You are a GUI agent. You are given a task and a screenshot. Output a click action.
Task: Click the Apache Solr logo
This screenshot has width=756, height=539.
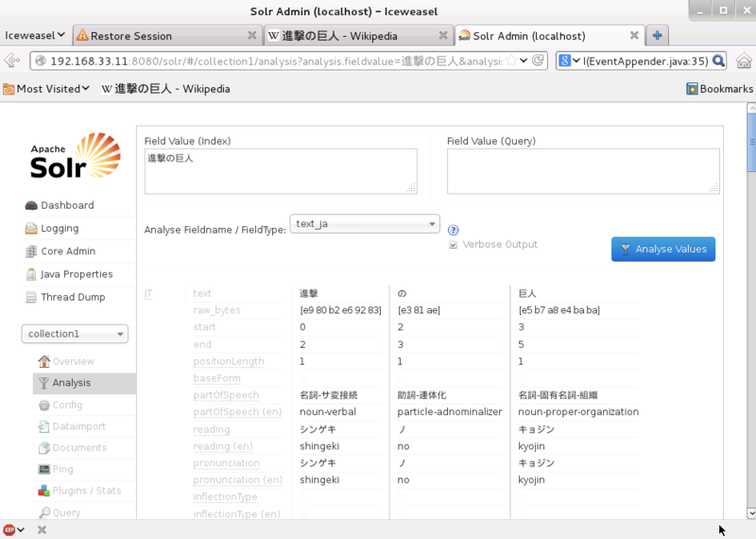(x=76, y=156)
